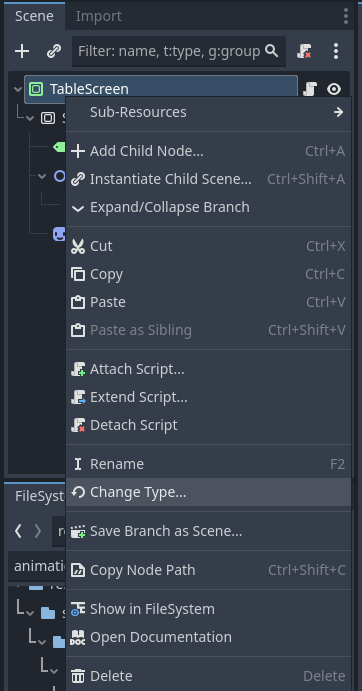Go back in FileSystem history
This screenshot has height=691, width=362.
[x=18, y=531]
